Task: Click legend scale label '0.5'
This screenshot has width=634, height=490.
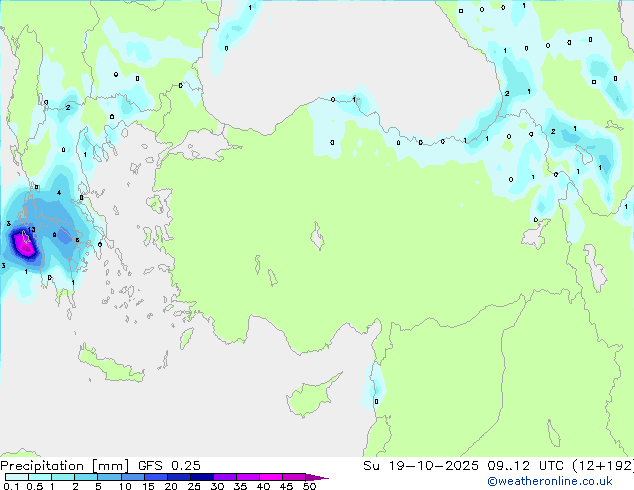Action: [x=35, y=486]
